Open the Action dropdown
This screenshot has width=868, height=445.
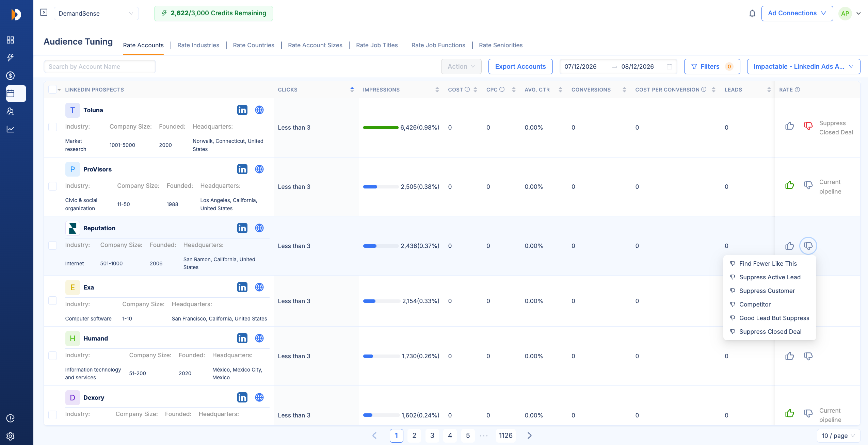coord(461,67)
